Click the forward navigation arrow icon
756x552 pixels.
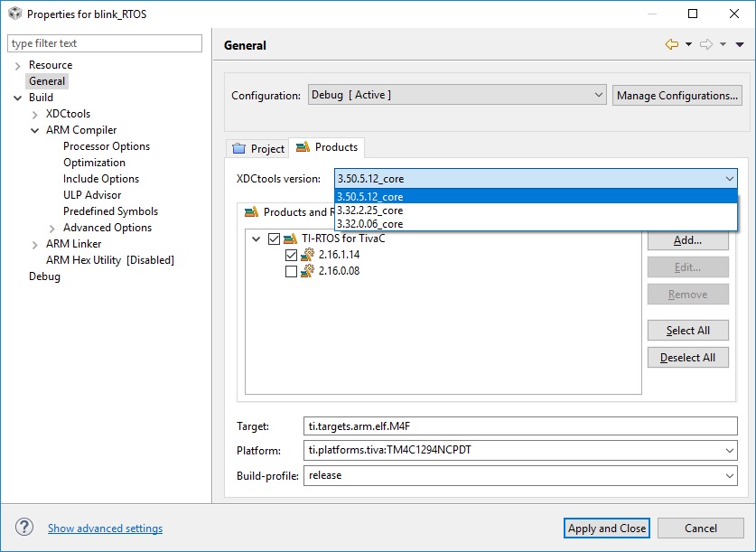click(706, 45)
